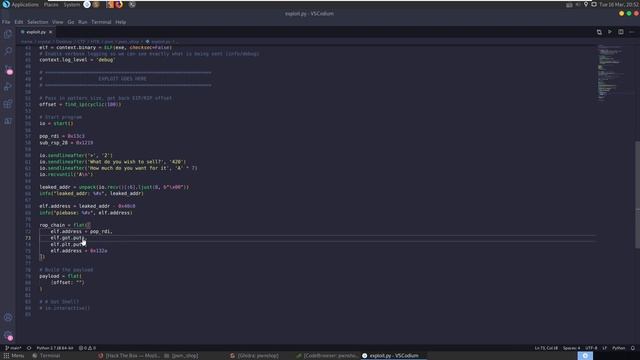Click the workspace switcher in bottom taskbar
640x360 pixels.
585,356
